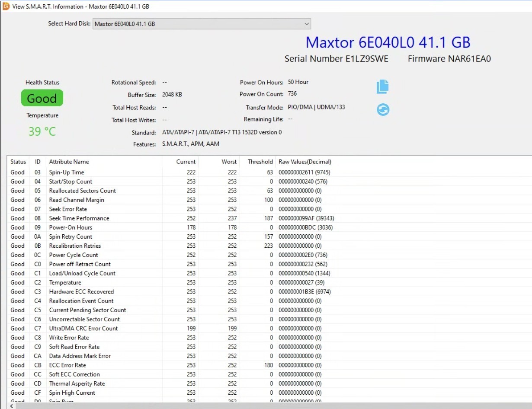The height and width of the screenshot is (409, 532).
Task: Click the application icon in the title bar
Action: (x=6, y=6)
